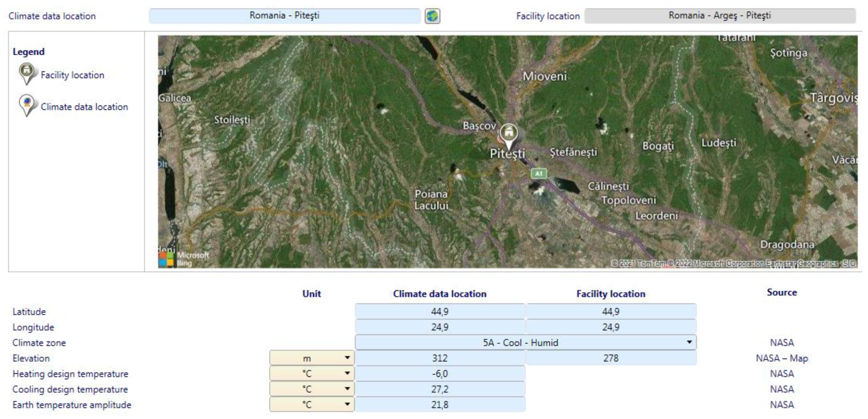868x419 pixels.
Task: Click Heating design temperature value -6,0
Action: click(439, 373)
